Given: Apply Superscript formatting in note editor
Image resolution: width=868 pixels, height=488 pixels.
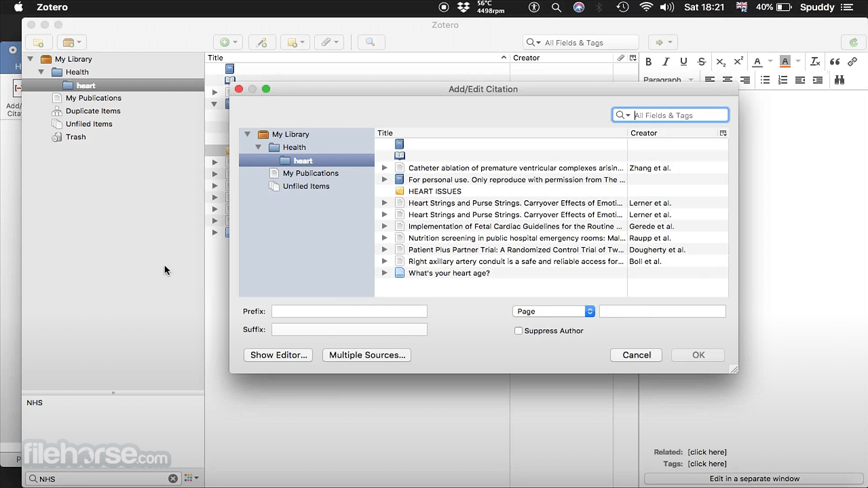Looking at the screenshot, I should point(738,62).
